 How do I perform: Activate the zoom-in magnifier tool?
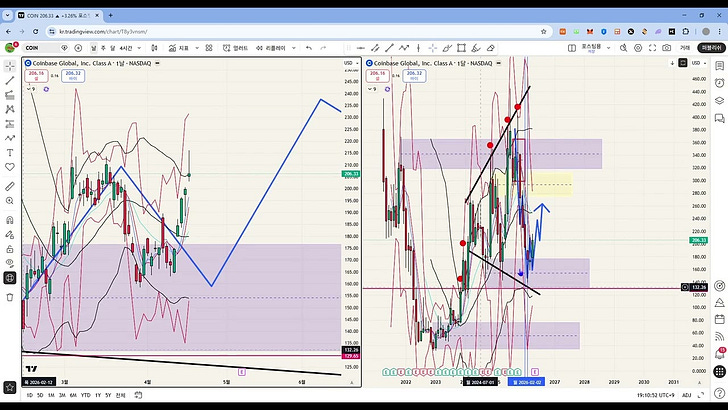point(10,201)
